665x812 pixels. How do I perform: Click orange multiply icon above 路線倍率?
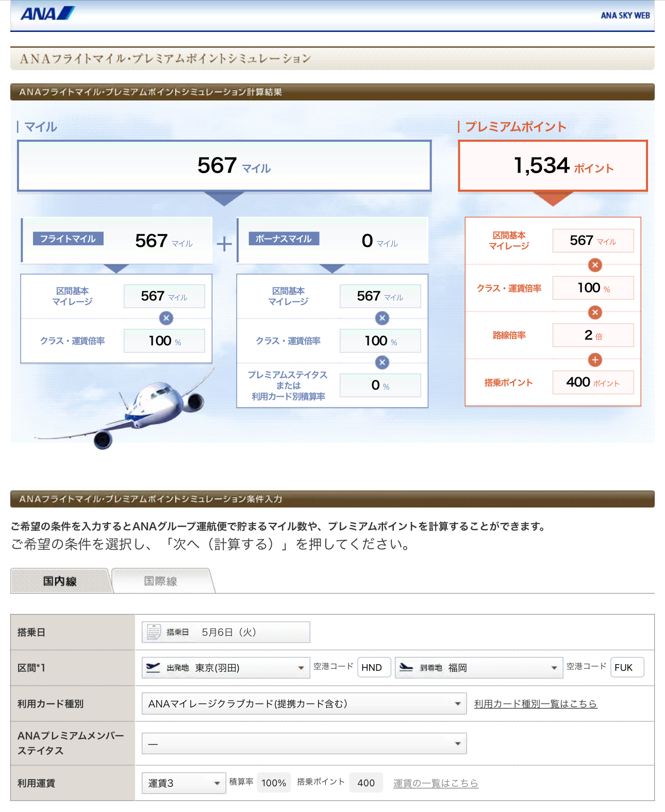coord(595,312)
